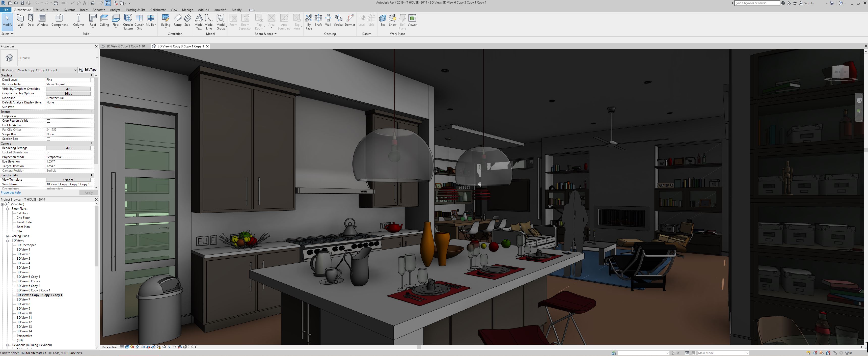Enable the Sun Path checkbox
The height and width of the screenshot is (356, 868).
click(48, 107)
